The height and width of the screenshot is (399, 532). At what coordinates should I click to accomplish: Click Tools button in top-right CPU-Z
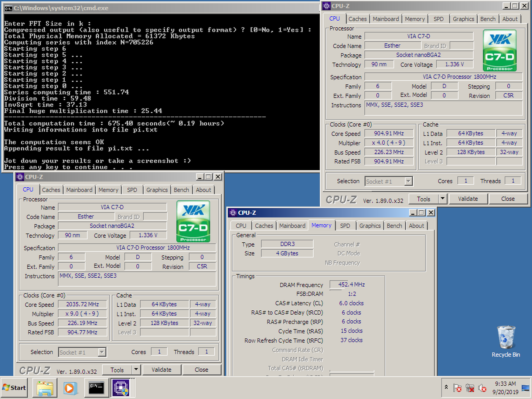(x=424, y=199)
